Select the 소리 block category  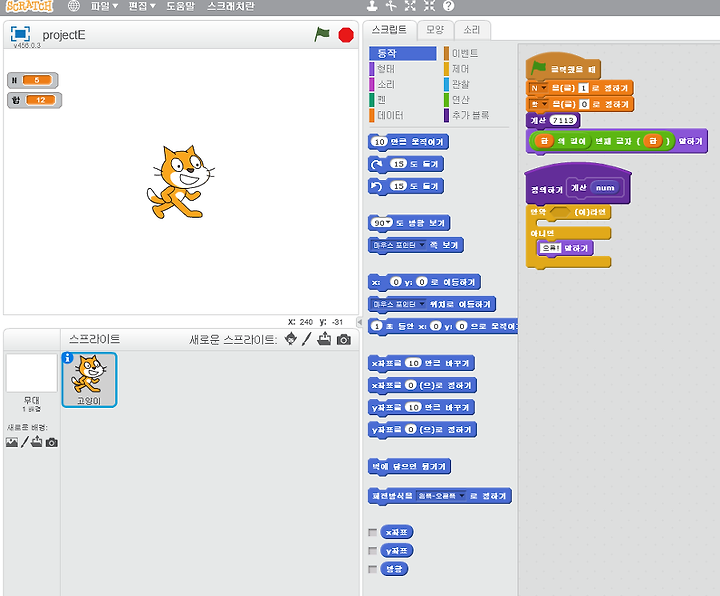click(402, 84)
